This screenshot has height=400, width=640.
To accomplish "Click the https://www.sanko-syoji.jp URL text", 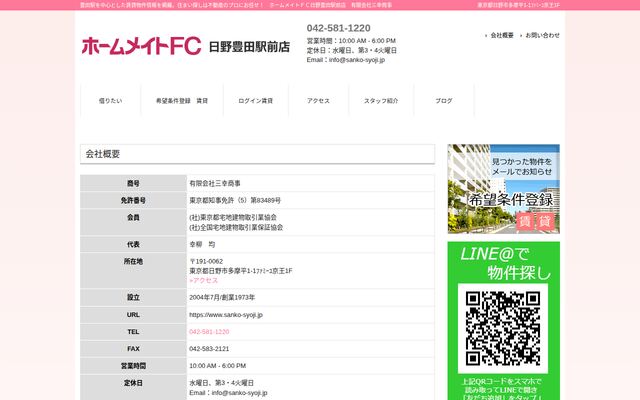I will click(x=226, y=315).
